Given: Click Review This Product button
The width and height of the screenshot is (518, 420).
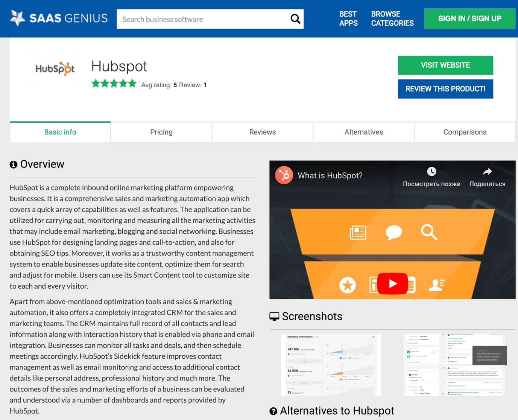Looking at the screenshot, I should pos(445,89).
